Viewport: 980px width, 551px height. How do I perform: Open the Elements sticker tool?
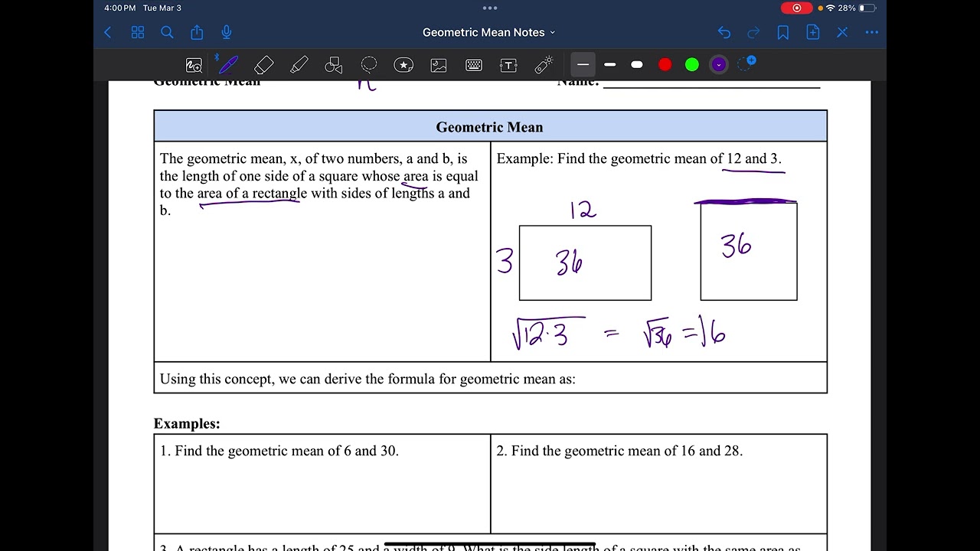click(403, 65)
